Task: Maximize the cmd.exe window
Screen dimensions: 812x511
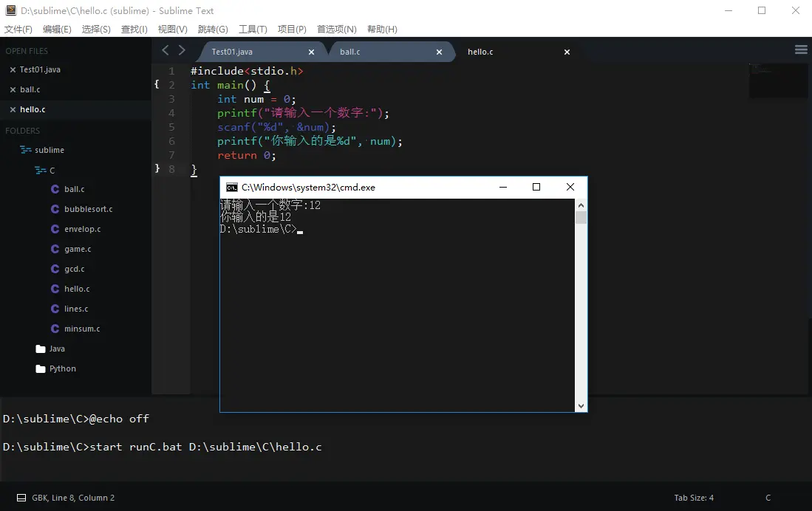Action: [x=536, y=188]
